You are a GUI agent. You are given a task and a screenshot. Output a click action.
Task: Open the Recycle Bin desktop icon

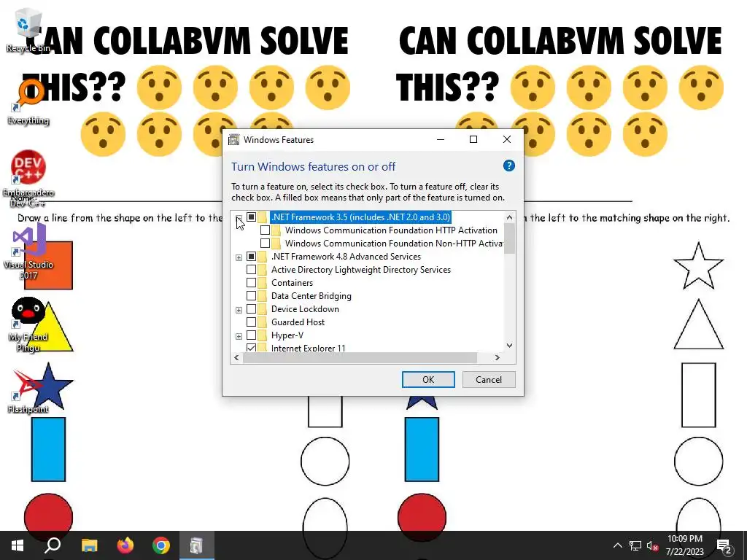pyautogui.click(x=28, y=29)
